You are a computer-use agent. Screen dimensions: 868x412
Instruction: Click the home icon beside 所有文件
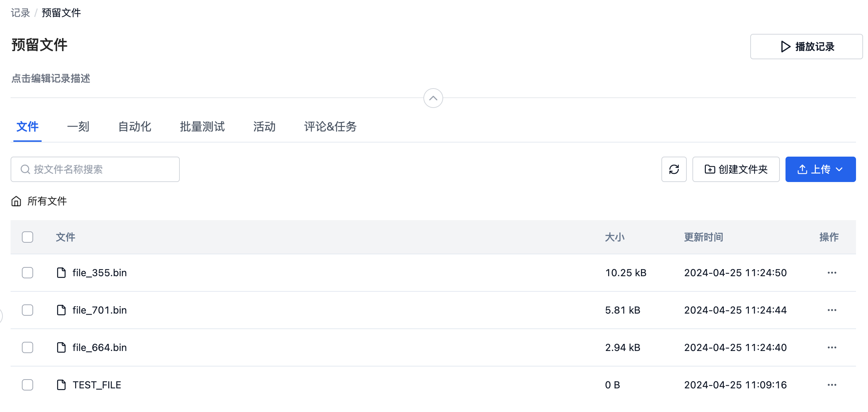(16, 201)
